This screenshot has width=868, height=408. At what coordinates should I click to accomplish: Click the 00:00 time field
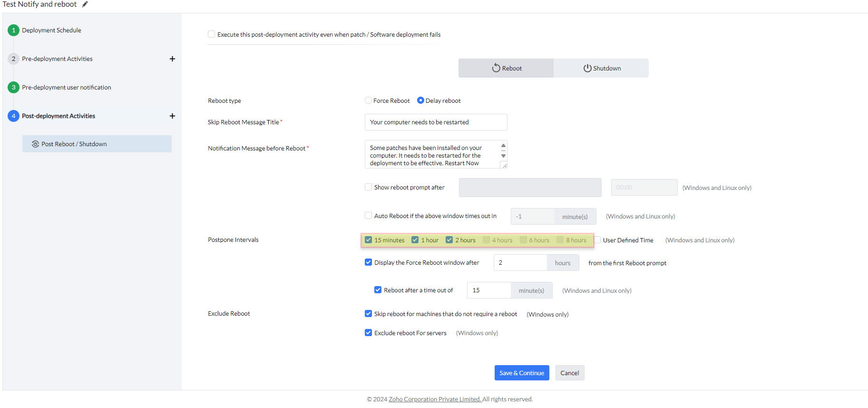coord(644,188)
